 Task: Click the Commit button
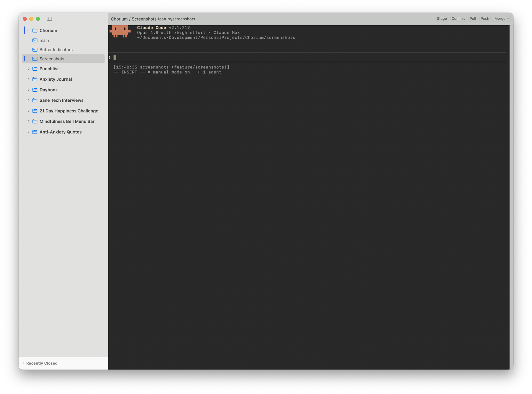458,19
